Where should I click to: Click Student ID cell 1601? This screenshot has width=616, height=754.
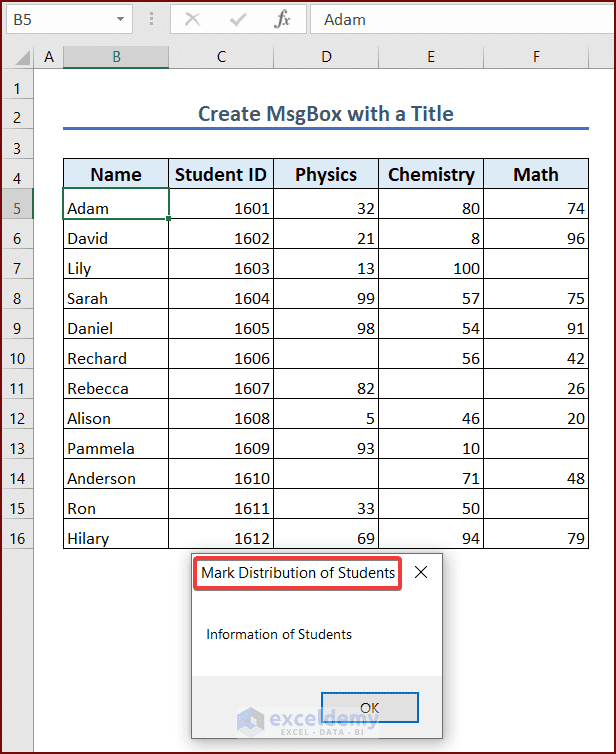coord(221,204)
